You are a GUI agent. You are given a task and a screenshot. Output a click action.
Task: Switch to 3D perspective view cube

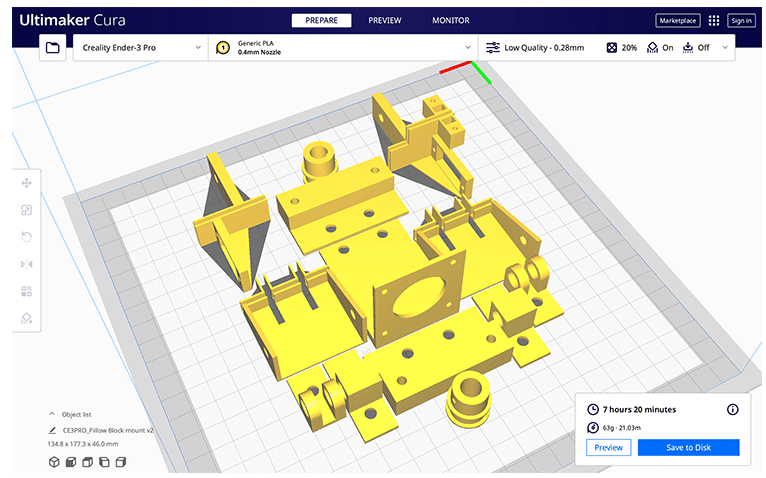tap(54, 462)
